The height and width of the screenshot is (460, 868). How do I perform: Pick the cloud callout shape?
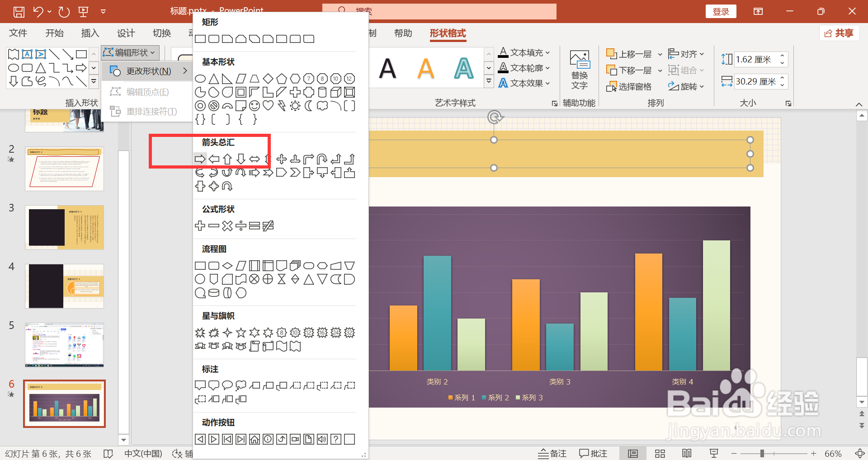241,385
